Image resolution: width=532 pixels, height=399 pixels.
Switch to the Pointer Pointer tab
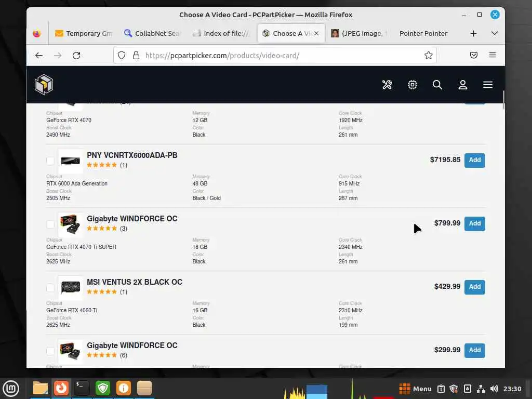pyautogui.click(x=423, y=33)
